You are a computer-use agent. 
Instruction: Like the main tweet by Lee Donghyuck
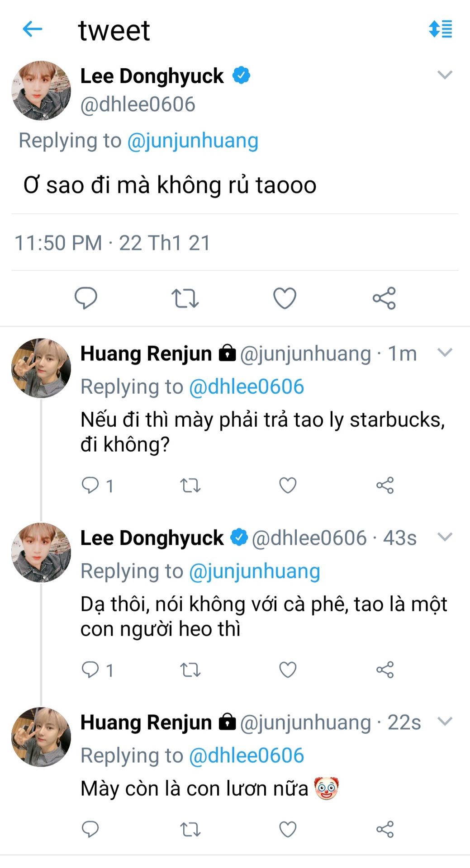click(285, 298)
